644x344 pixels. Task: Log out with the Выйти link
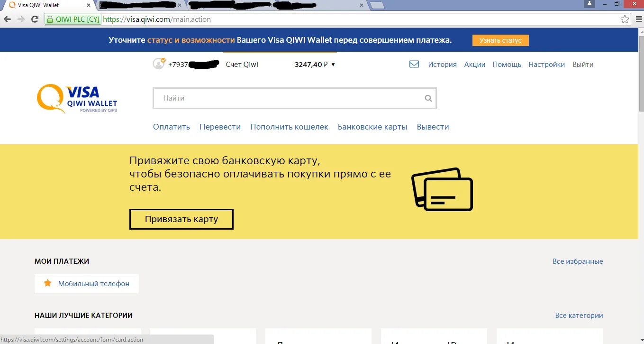pyautogui.click(x=583, y=65)
